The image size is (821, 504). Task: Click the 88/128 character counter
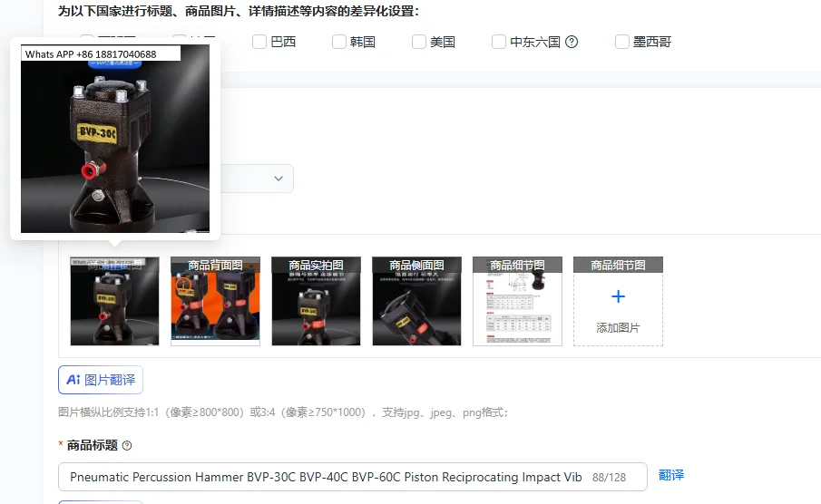coord(609,478)
